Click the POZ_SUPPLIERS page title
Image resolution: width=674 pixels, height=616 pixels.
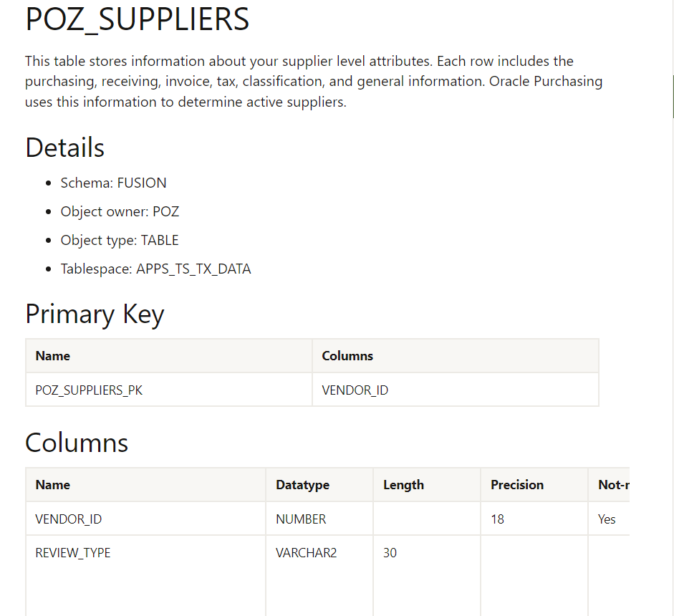click(137, 20)
